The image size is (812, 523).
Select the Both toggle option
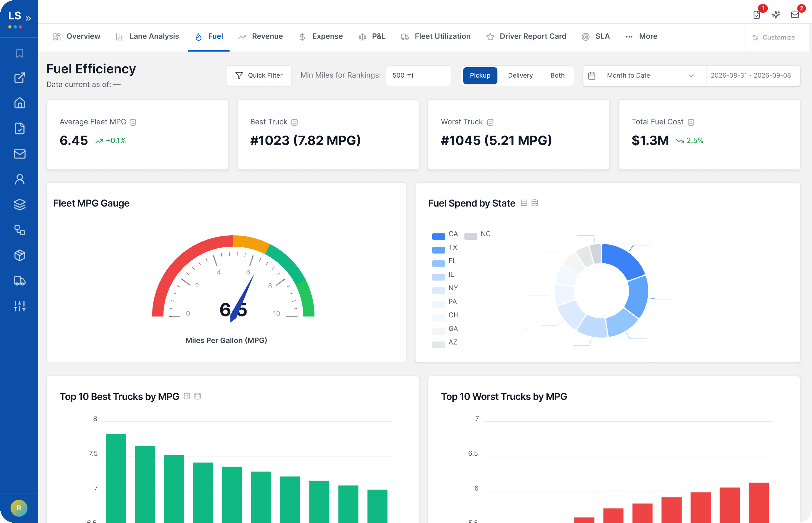coord(558,75)
